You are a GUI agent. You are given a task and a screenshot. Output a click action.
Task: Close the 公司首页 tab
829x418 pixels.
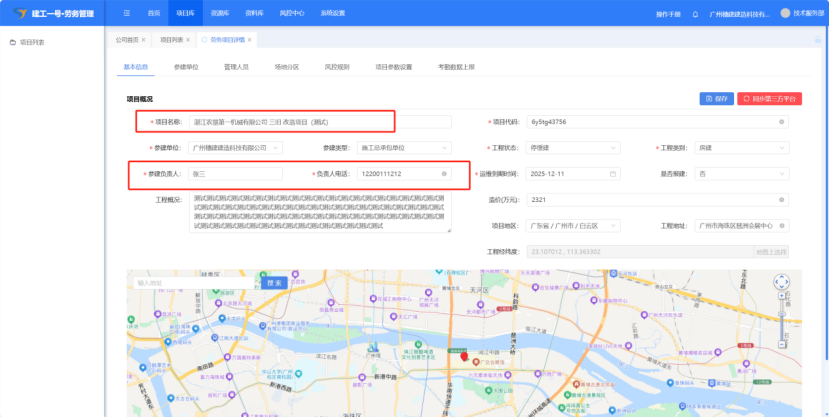coord(144,40)
